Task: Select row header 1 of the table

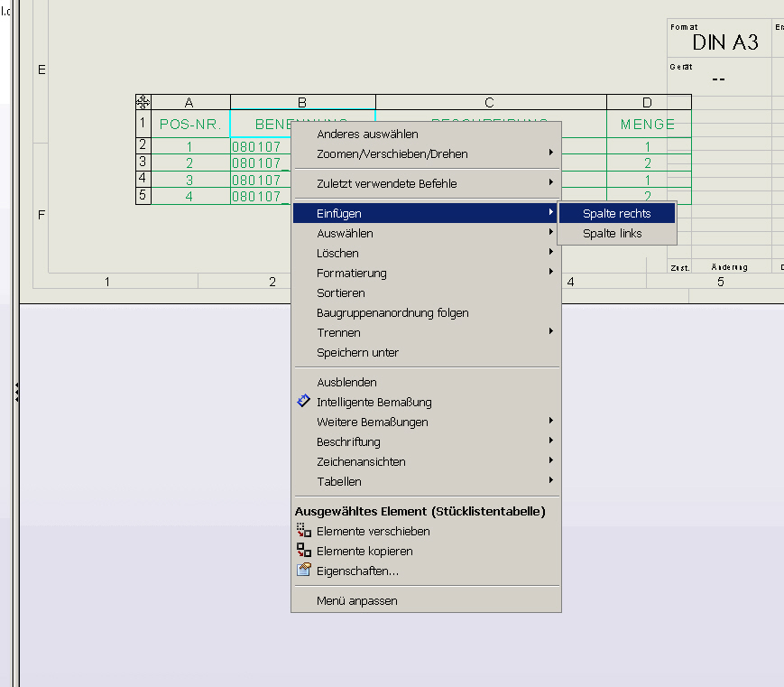Action: (x=143, y=123)
